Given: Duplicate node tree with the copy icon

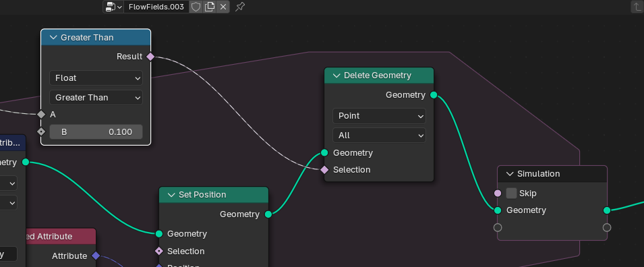Looking at the screenshot, I should tap(210, 7).
